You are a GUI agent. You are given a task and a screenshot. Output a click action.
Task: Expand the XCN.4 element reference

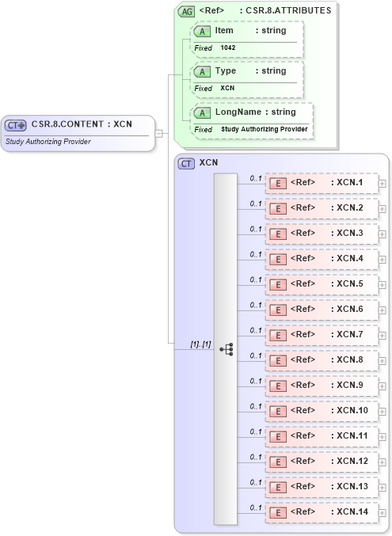382,260
